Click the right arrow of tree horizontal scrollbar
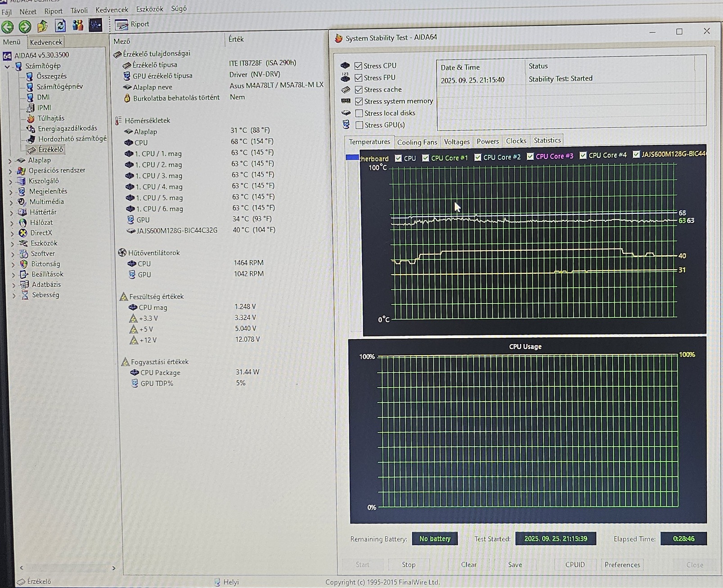 click(x=113, y=568)
